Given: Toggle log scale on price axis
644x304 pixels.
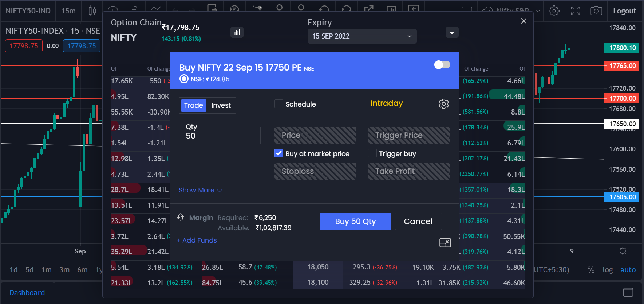Looking at the screenshot, I should [608, 270].
